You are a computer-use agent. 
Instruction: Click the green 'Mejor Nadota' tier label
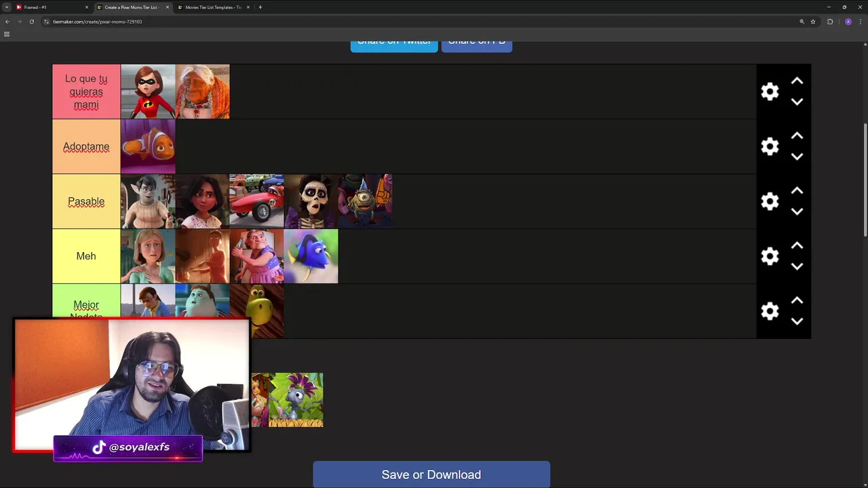86,301
